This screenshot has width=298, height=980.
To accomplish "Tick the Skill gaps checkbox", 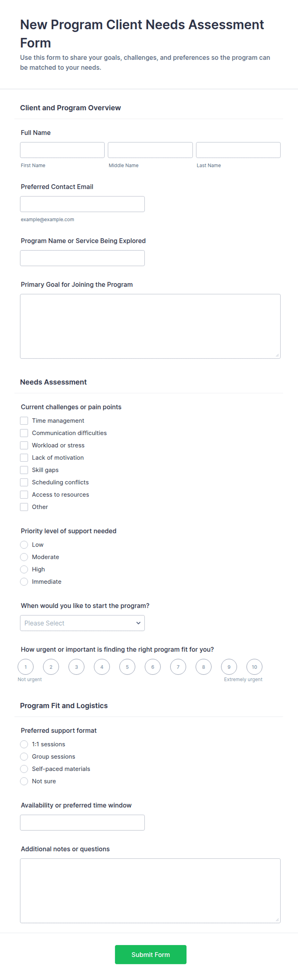I will [24, 470].
